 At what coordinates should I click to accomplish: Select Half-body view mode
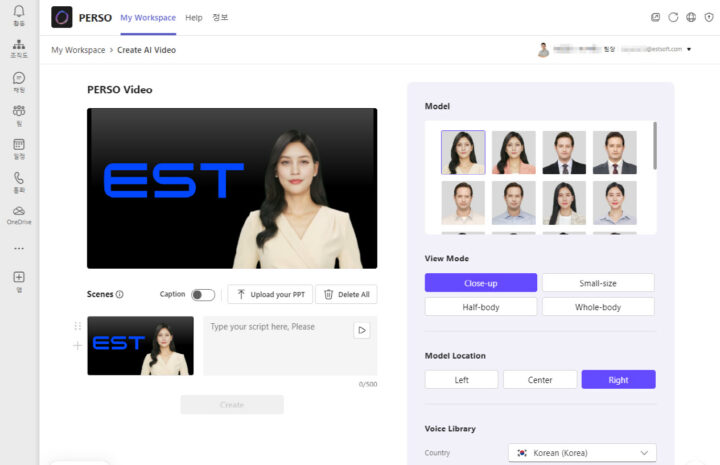[481, 307]
